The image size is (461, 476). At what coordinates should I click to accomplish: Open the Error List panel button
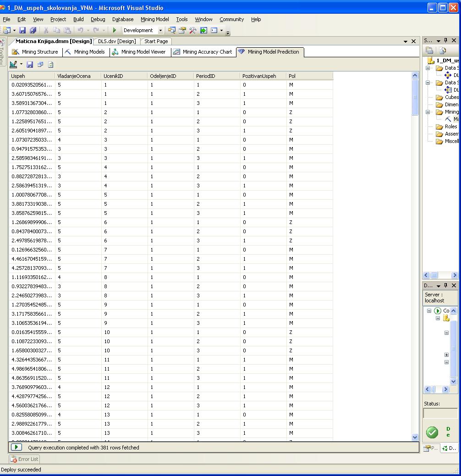(24, 459)
